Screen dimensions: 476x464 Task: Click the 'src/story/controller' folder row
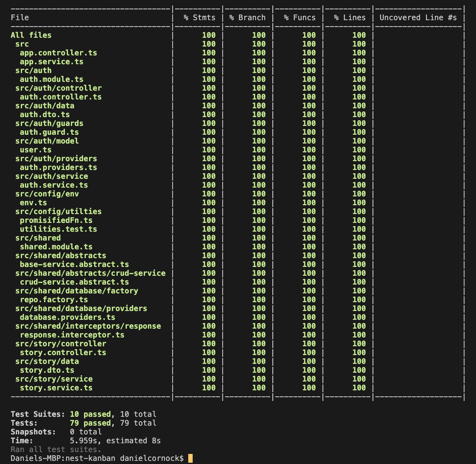61,343
